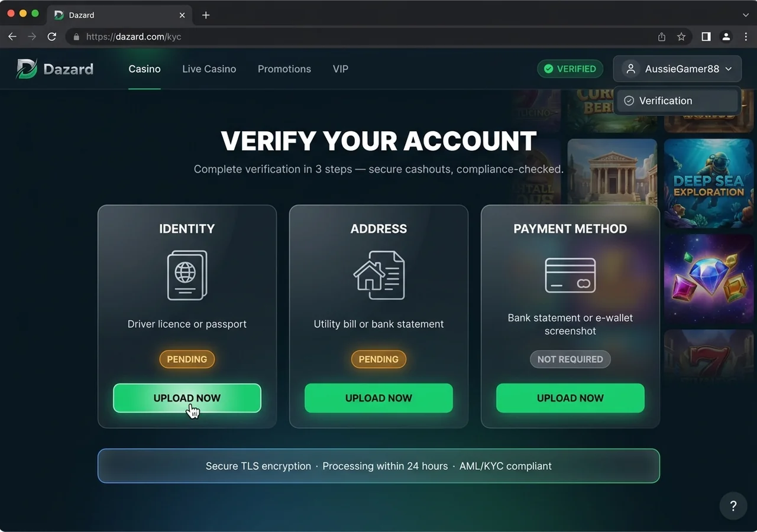Image resolution: width=757 pixels, height=532 pixels.
Task: Click 'Secure TLS encryption' footer text
Action: point(258,466)
